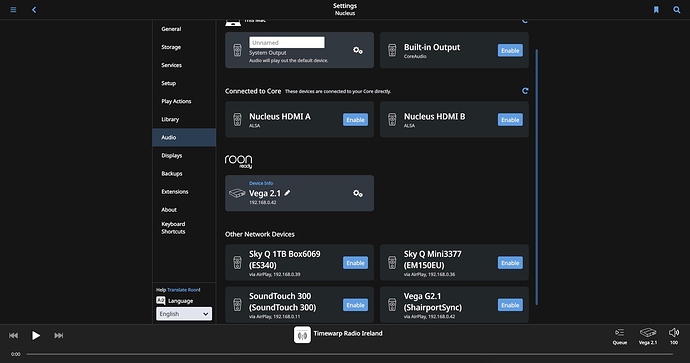Click the roon ready logo

coord(239,161)
